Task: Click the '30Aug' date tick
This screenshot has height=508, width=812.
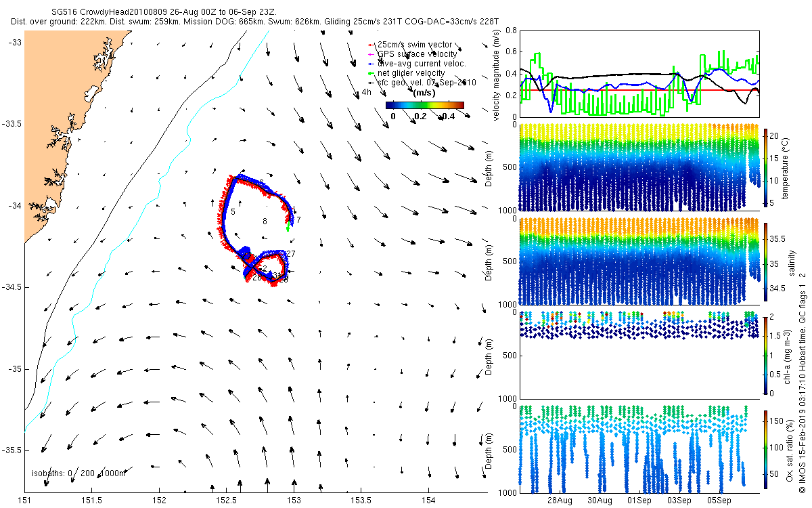Action: [600, 501]
